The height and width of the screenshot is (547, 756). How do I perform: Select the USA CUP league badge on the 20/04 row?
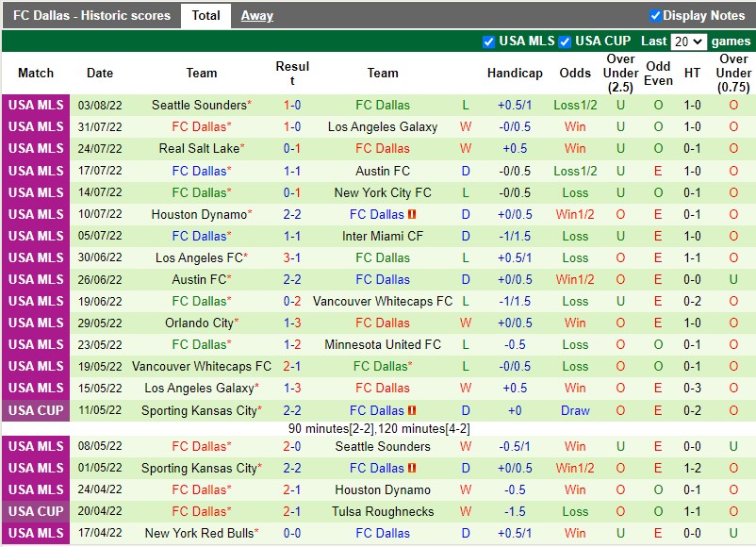click(36, 511)
